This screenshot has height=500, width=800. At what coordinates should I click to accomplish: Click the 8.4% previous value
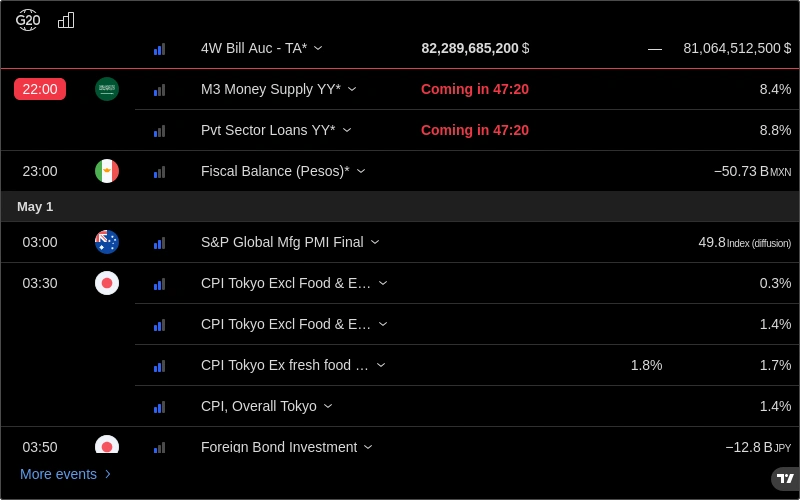tap(776, 89)
